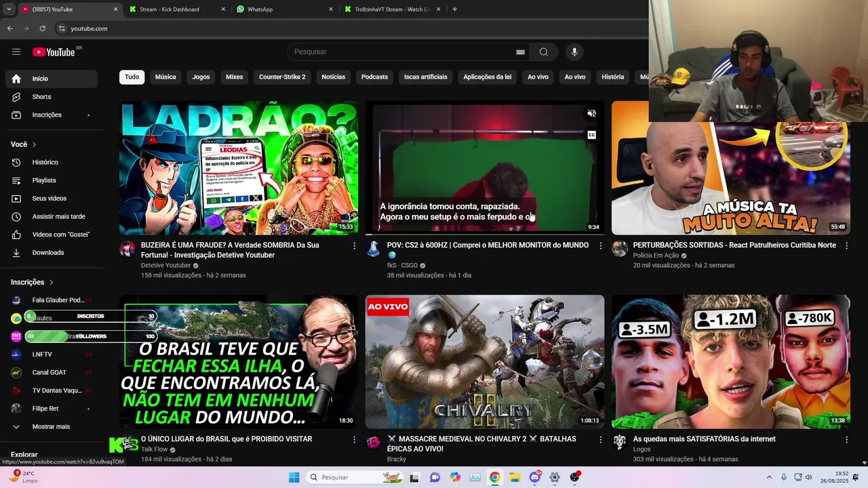Select the Iscas artificiais filter chip
The image size is (868, 488).
(426, 77)
